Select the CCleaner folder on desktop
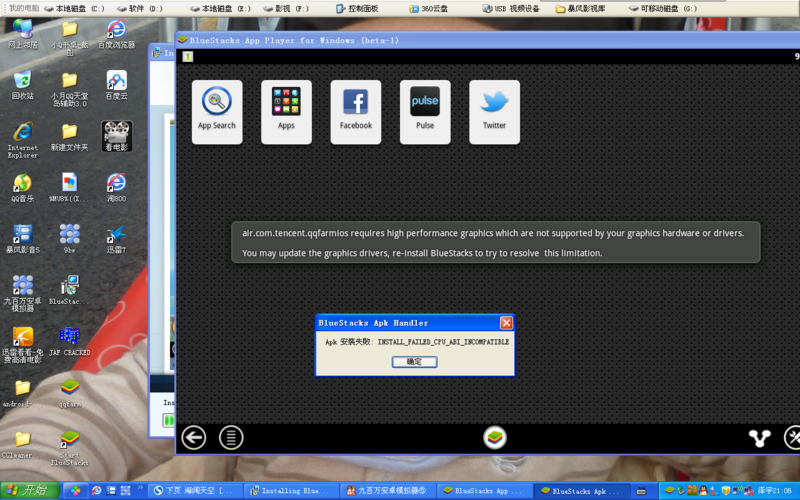 pyautogui.click(x=20, y=445)
